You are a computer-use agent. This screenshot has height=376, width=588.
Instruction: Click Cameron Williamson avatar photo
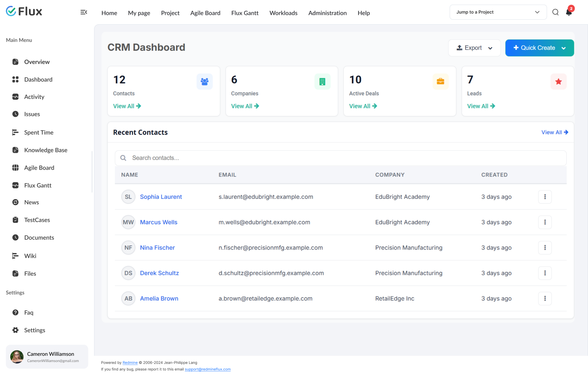[17, 357]
